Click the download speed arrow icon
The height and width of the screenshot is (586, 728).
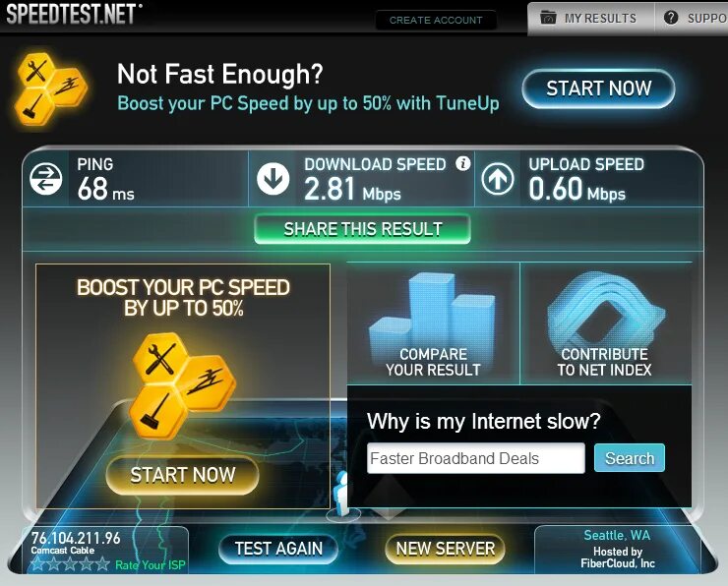click(273, 179)
